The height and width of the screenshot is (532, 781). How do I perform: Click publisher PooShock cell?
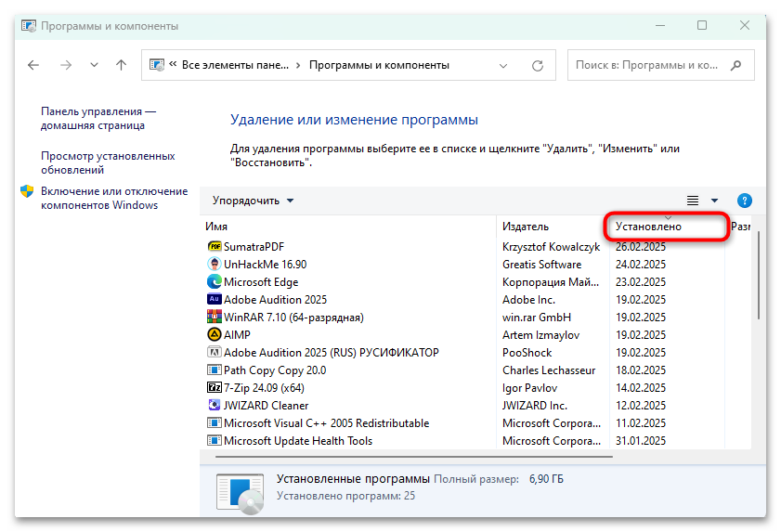point(527,353)
